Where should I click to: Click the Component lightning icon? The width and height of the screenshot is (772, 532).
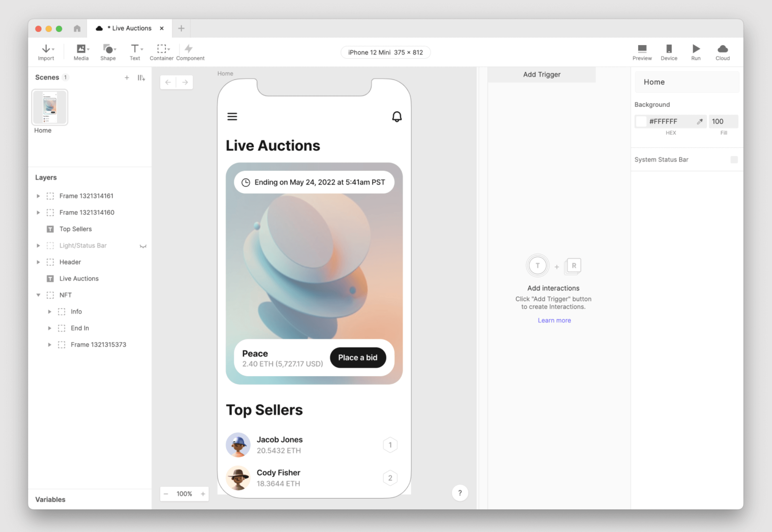pos(189,49)
